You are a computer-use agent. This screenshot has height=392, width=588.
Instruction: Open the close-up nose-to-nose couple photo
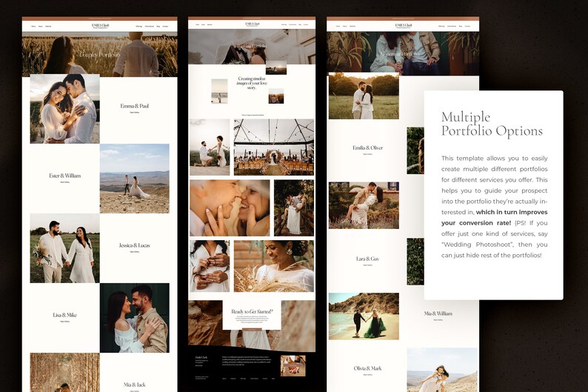tap(230, 208)
